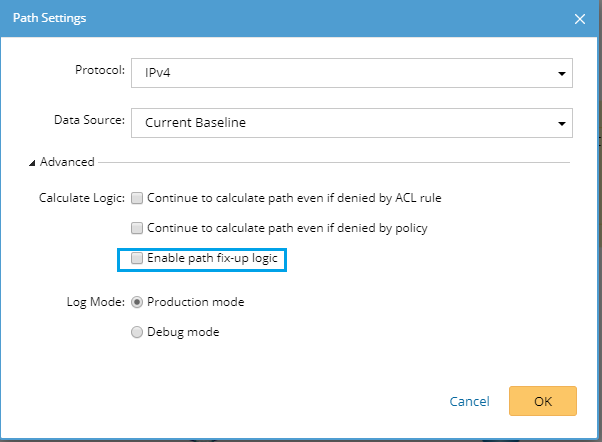Click the Cancel link
The width and height of the screenshot is (602, 442).
[x=469, y=401]
